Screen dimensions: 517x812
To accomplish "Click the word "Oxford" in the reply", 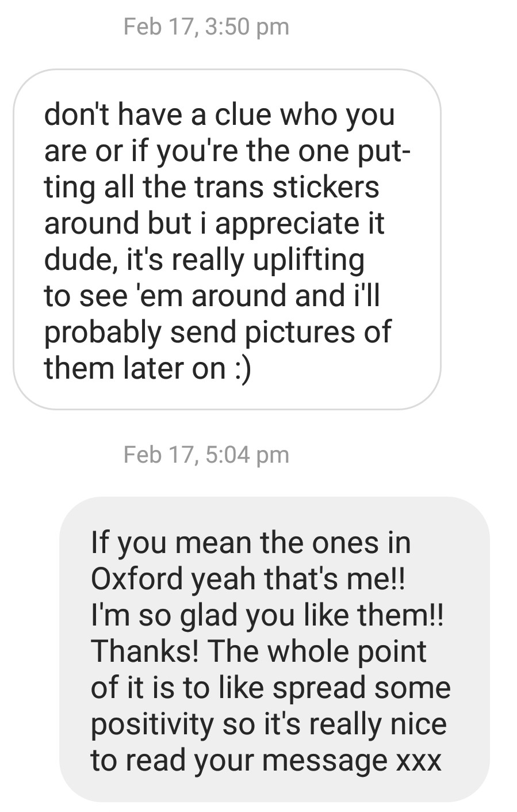I will click(137, 578).
